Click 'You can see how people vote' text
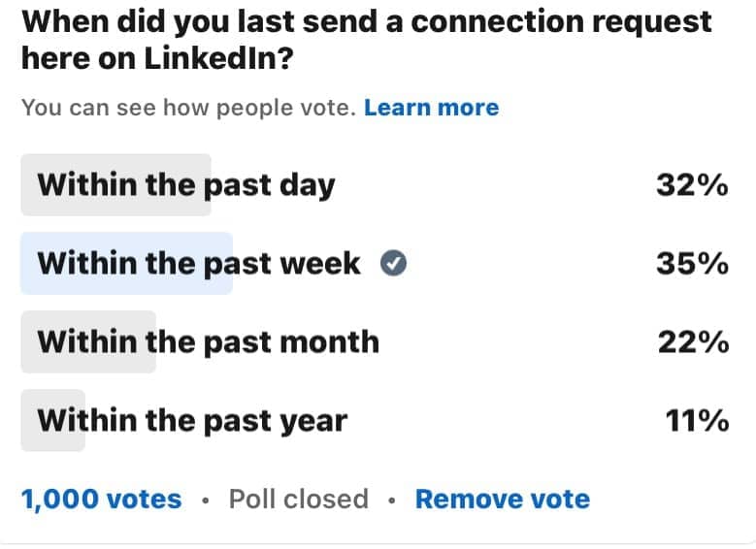The height and width of the screenshot is (549, 756). [x=188, y=108]
